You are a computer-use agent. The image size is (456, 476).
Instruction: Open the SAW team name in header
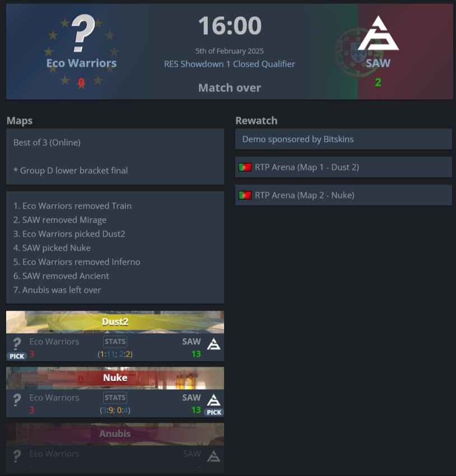[378, 63]
